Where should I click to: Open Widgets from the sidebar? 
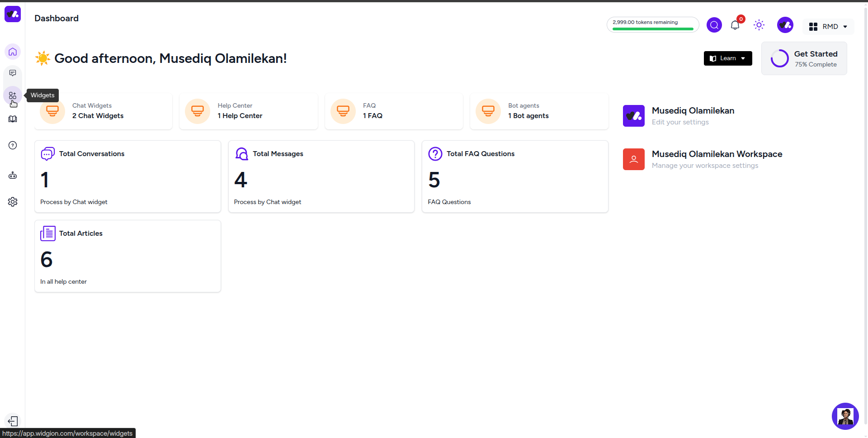[x=13, y=95]
